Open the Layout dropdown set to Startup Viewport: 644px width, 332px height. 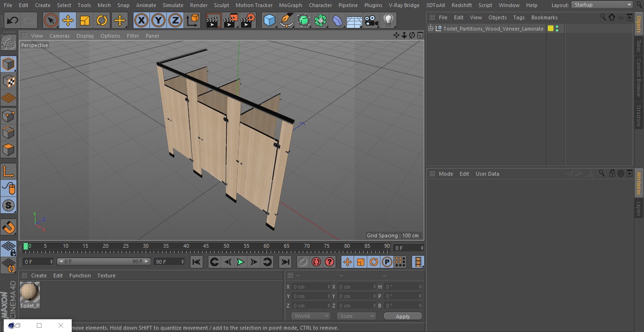(603, 5)
